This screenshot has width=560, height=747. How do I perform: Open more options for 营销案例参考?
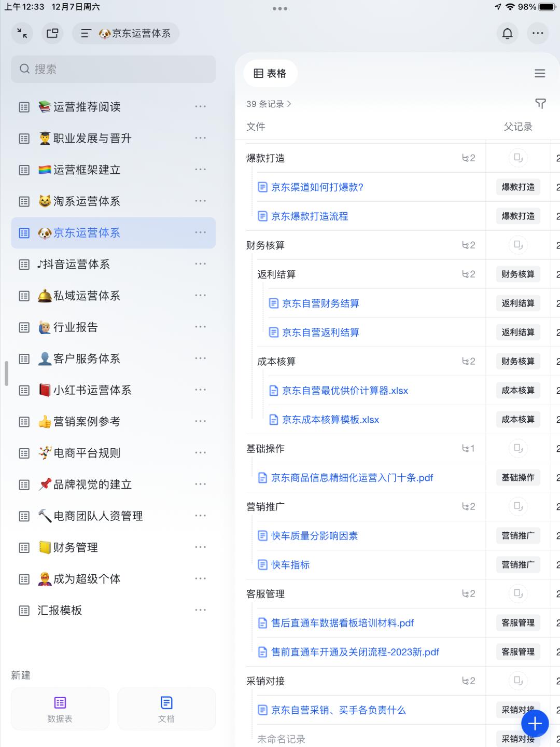click(201, 421)
